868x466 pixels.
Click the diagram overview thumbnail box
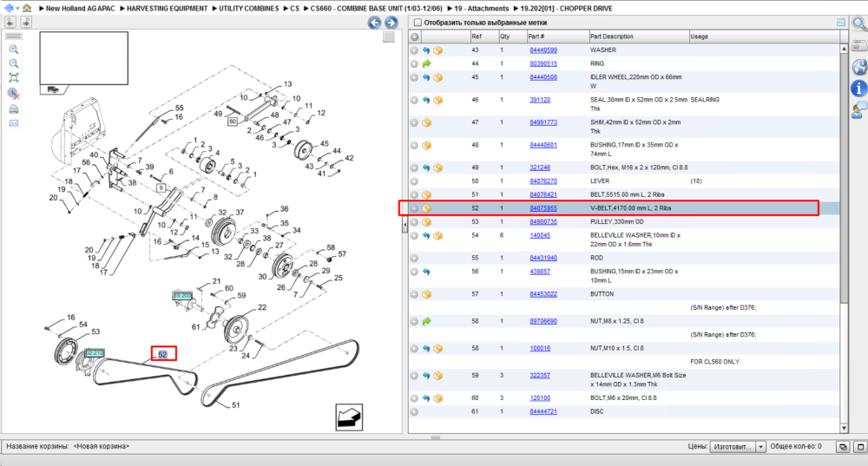(x=83, y=58)
